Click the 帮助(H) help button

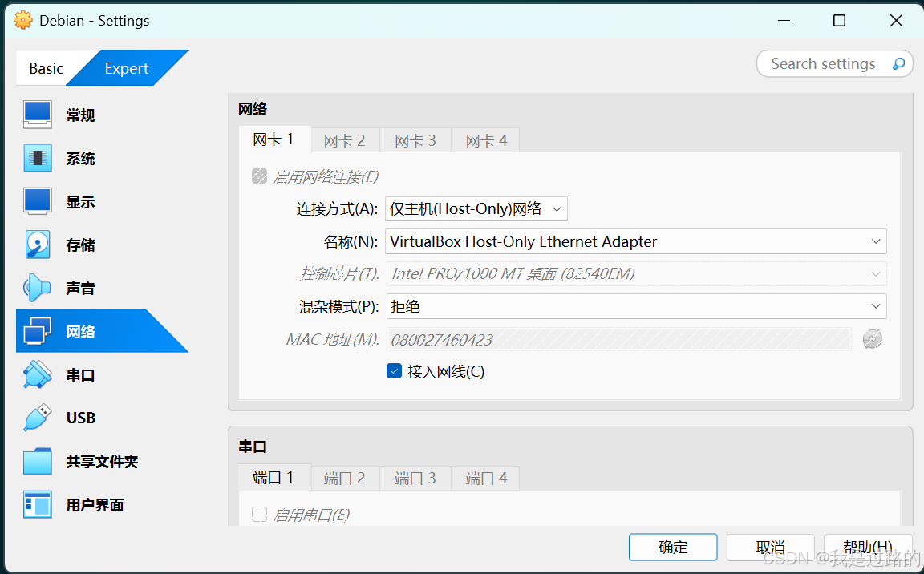(868, 547)
